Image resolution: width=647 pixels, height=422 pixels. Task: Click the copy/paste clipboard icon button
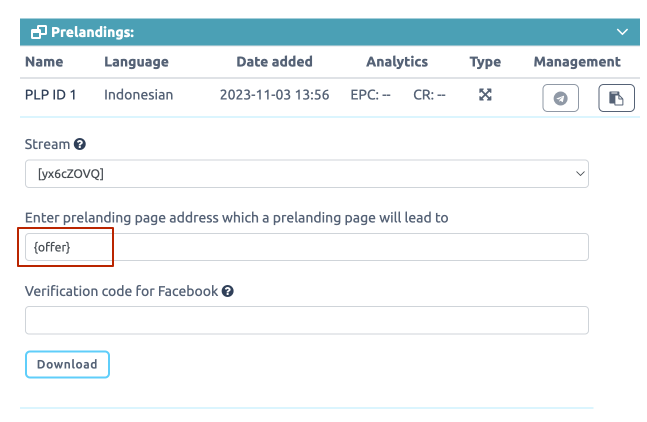[x=616, y=98]
